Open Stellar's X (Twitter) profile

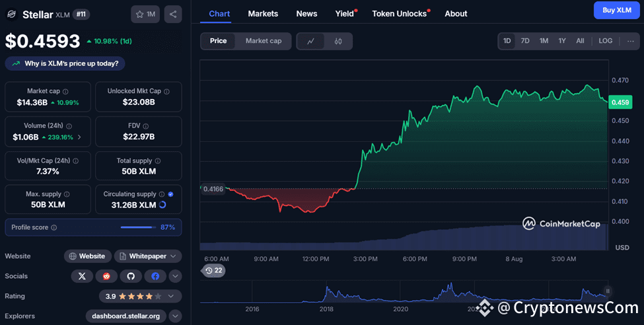click(82, 276)
